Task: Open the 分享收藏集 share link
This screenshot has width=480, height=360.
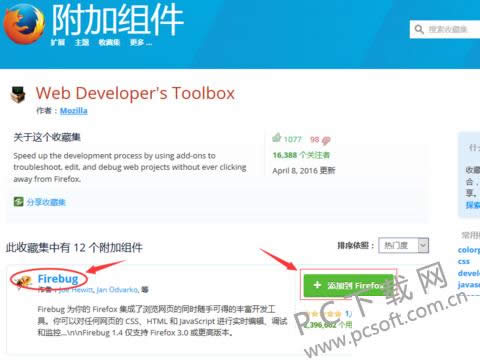Action: point(46,202)
